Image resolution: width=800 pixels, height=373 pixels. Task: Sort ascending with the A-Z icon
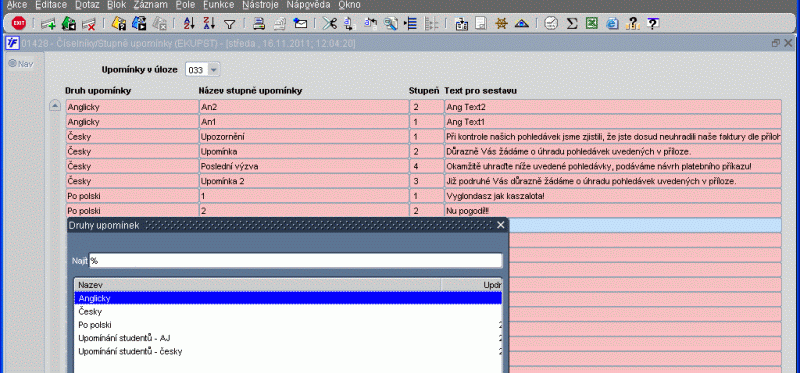tap(189, 23)
